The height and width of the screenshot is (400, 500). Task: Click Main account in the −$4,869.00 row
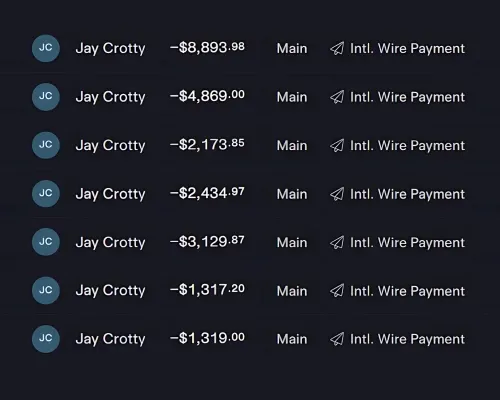[292, 97]
